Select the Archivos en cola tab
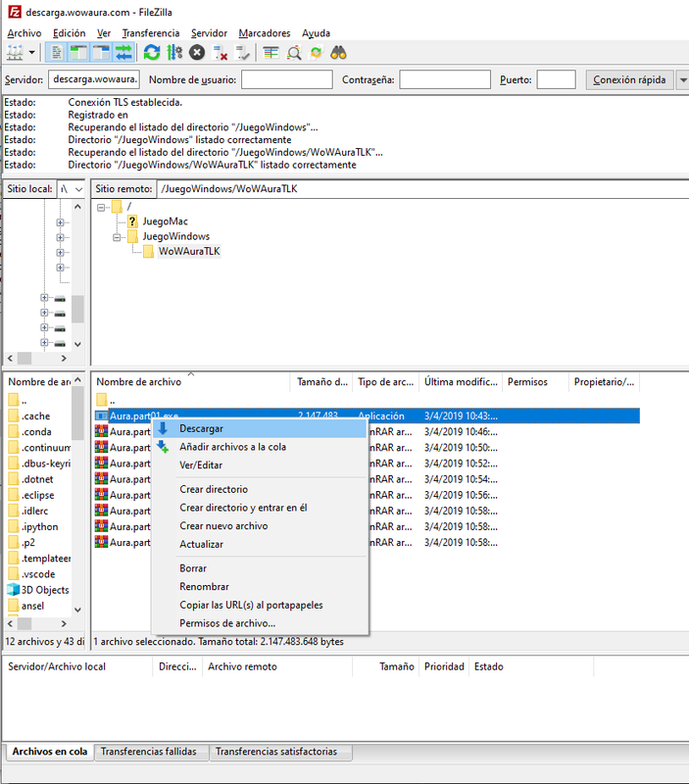This screenshot has width=689, height=784. (x=50, y=752)
